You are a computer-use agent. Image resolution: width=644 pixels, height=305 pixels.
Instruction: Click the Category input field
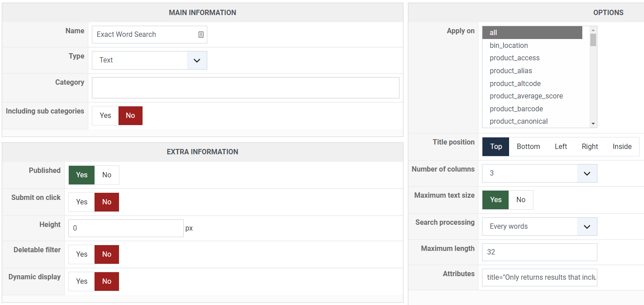(x=245, y=88)
